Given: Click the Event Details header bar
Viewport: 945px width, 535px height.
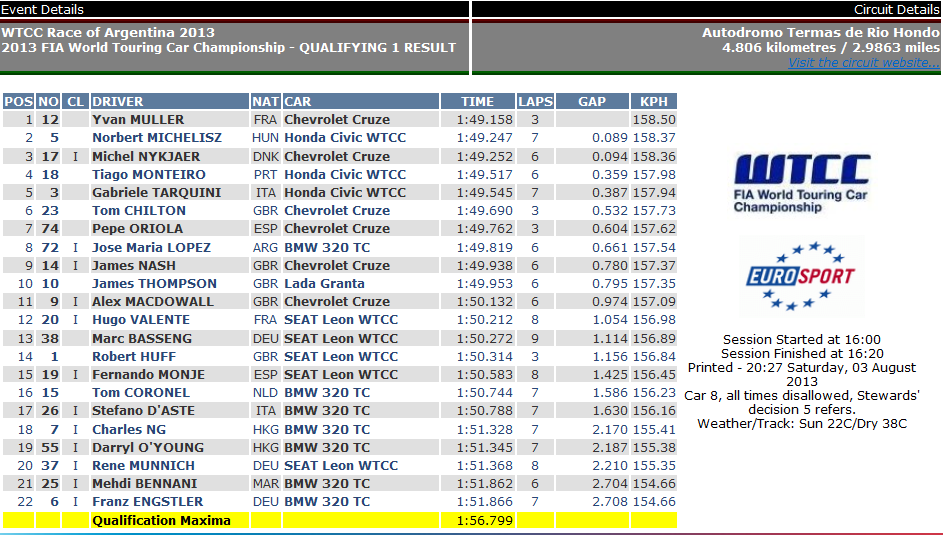Looking at the screenshot, I should (x=234, y=9).
